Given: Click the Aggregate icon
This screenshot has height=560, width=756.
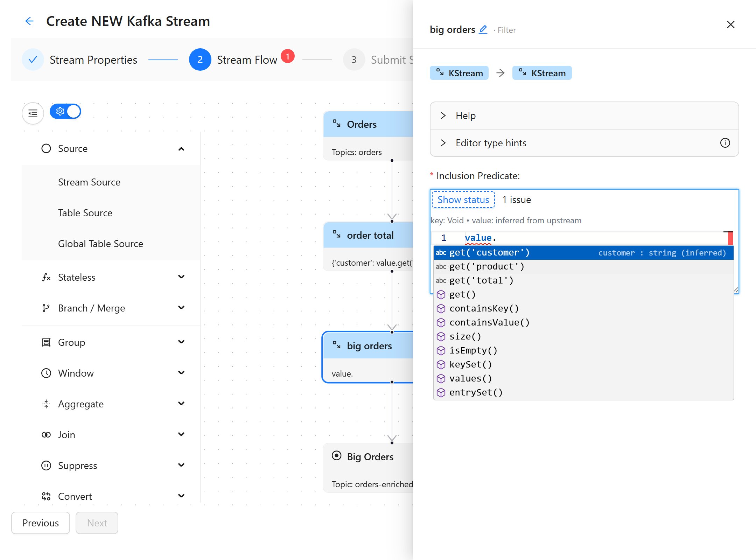Looking at the screenshot, I should click(46, 404).
